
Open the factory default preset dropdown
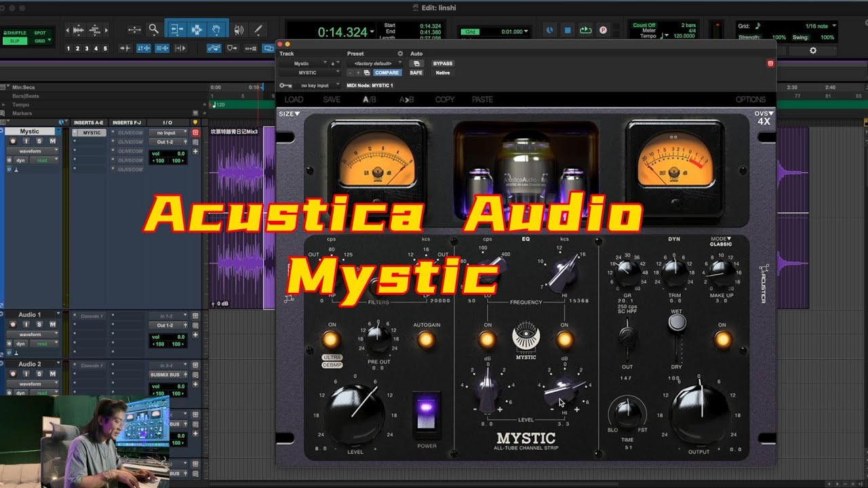374,63
